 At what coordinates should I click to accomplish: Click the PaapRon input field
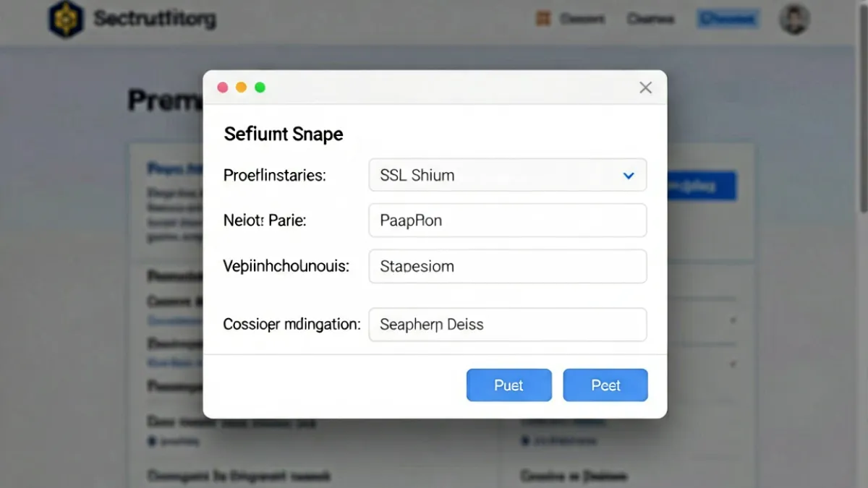[x=508, y=221]
